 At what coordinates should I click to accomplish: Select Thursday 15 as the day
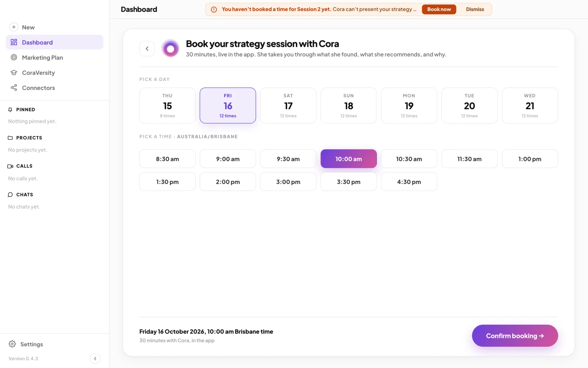pos(168,106)
